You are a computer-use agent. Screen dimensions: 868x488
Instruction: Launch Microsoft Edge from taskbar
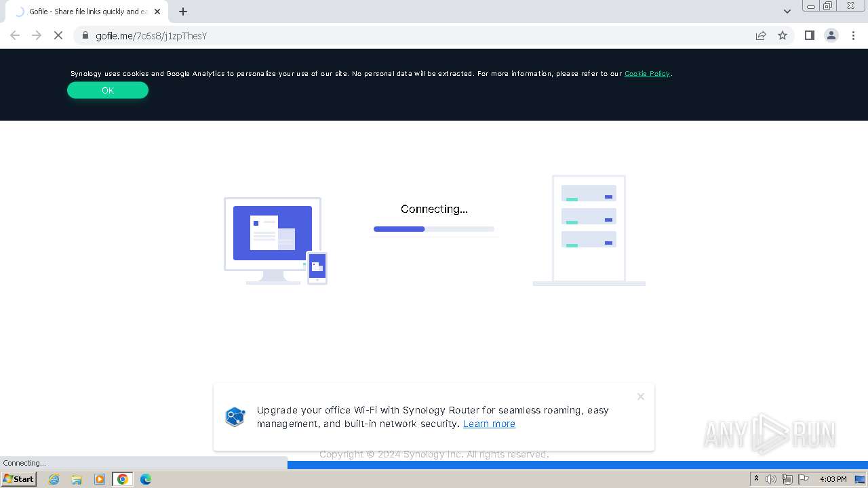[x=146, y=479]
